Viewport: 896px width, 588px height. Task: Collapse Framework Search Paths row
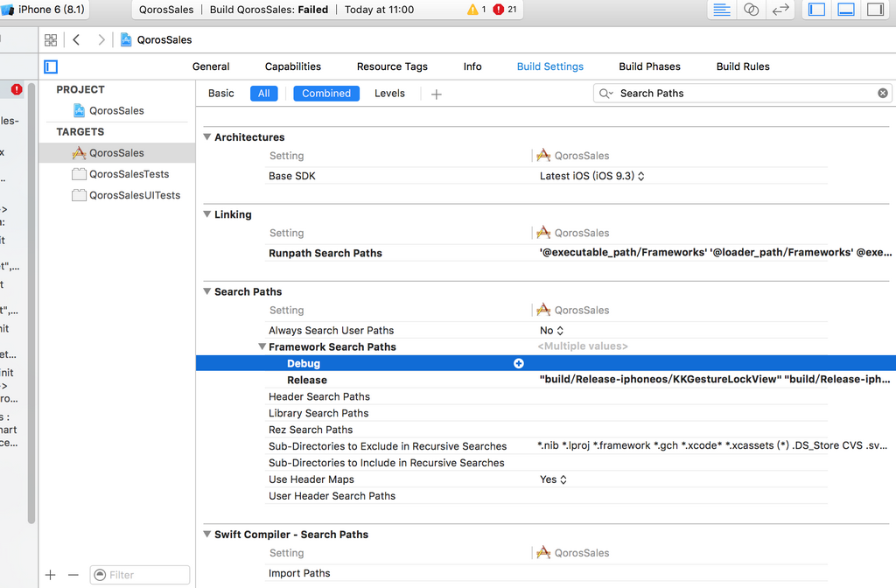(x=262, y=346)
